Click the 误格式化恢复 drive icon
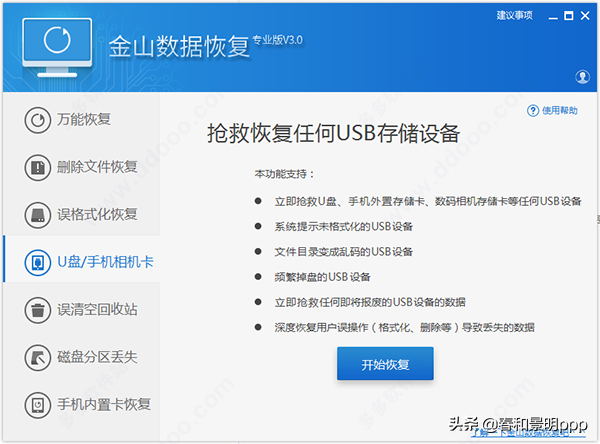 click(38, 215)
